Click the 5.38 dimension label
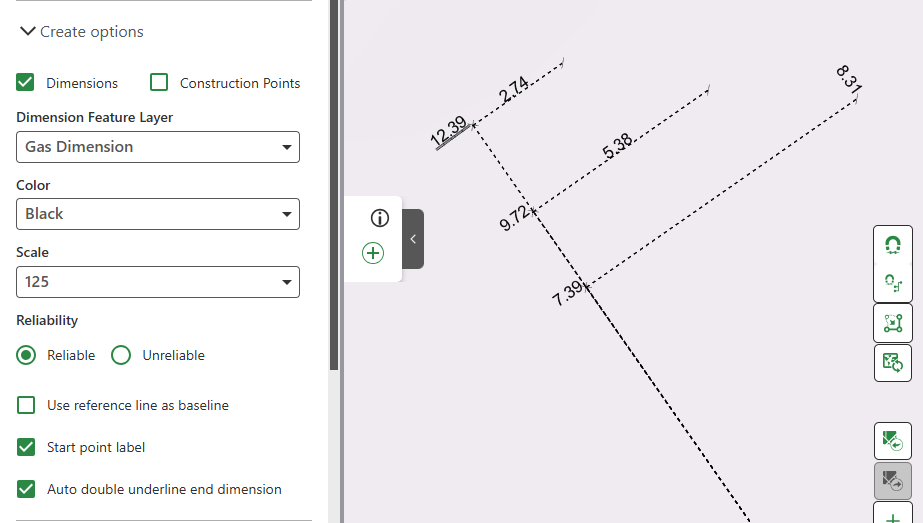 pyautogui.click(x=617, y=145)
